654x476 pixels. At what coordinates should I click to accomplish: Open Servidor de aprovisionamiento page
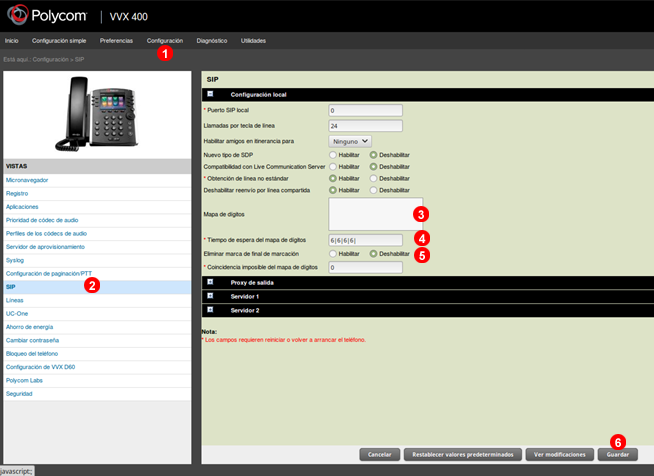coord(97,247)
